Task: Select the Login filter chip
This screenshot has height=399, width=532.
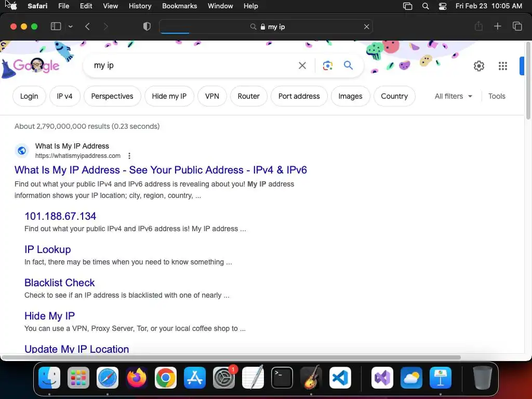Action: pyautogui.click(x=29, y=96)
